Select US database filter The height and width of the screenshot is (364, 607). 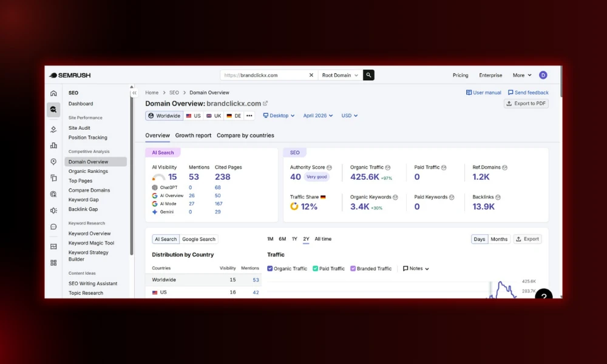tap(193, 116)
